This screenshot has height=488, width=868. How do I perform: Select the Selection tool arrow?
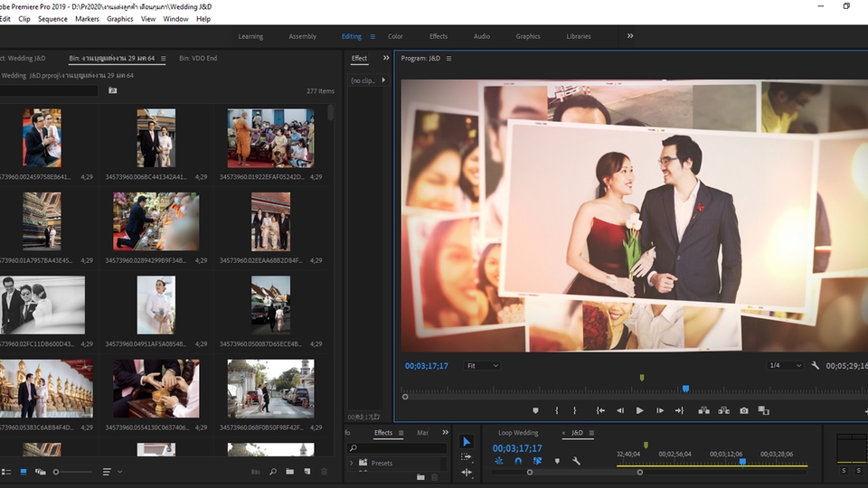(467, 442)
